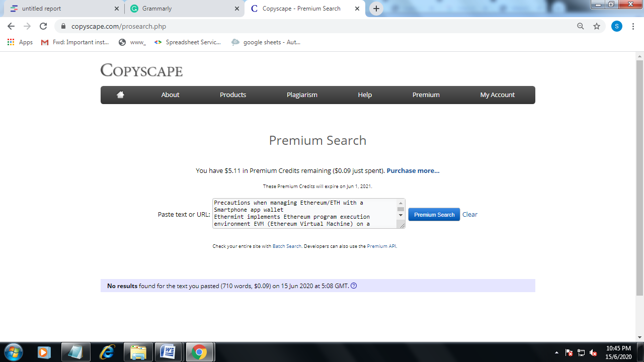
Task: Bookmark this page with the star icon
Action: tap(597, 26)
